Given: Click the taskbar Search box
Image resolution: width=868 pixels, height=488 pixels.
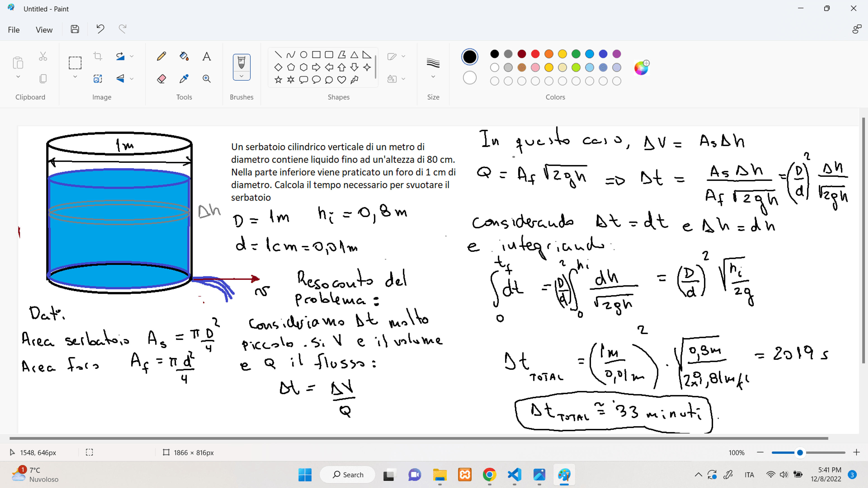Looking at the screenshot, I should click(x=347, y=474).
